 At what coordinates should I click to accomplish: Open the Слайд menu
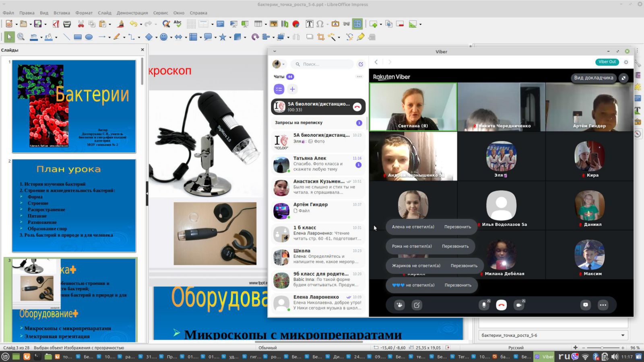tap(104, 13)
